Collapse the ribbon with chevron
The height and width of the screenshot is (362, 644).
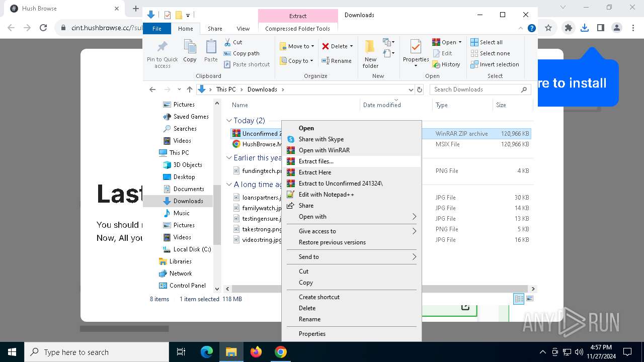[x=521, y=29]
